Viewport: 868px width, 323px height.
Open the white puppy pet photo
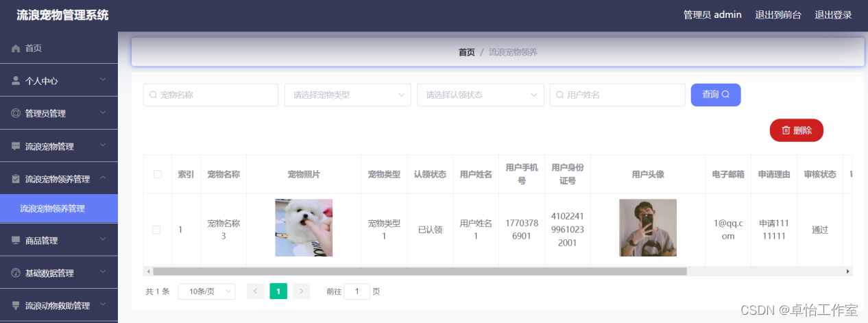coord(304,228)
